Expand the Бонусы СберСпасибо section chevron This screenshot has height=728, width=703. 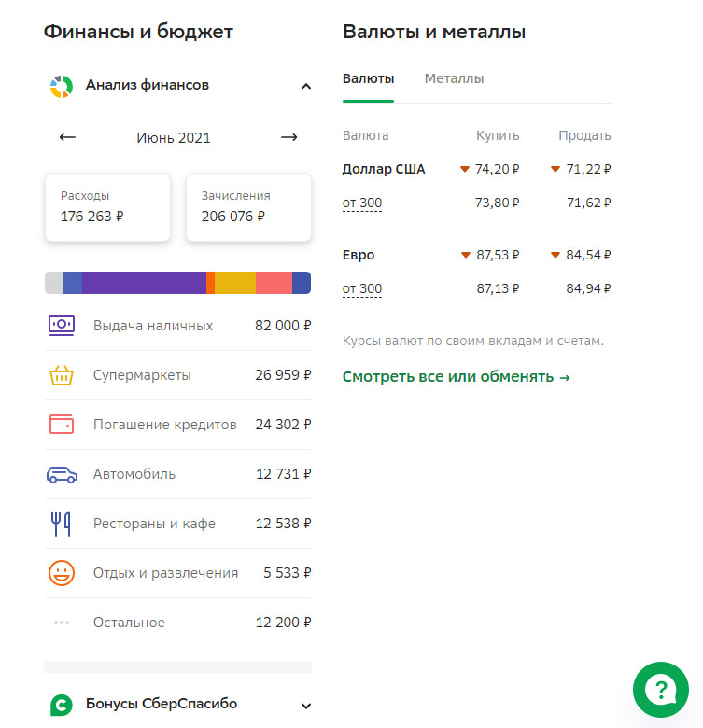[x=306, y=707]
